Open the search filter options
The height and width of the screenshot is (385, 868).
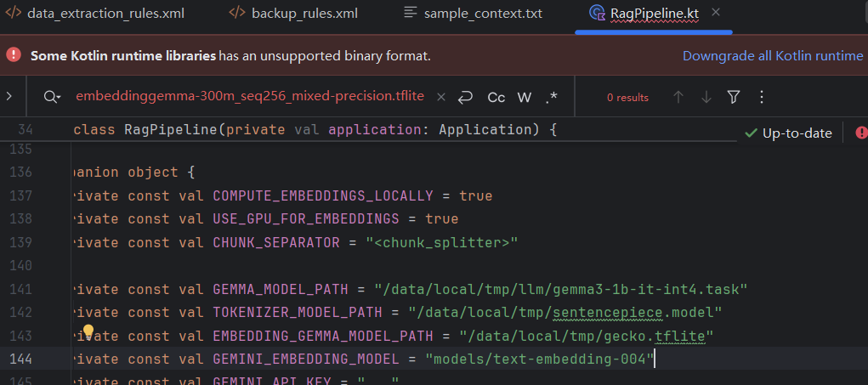point(734,98)
